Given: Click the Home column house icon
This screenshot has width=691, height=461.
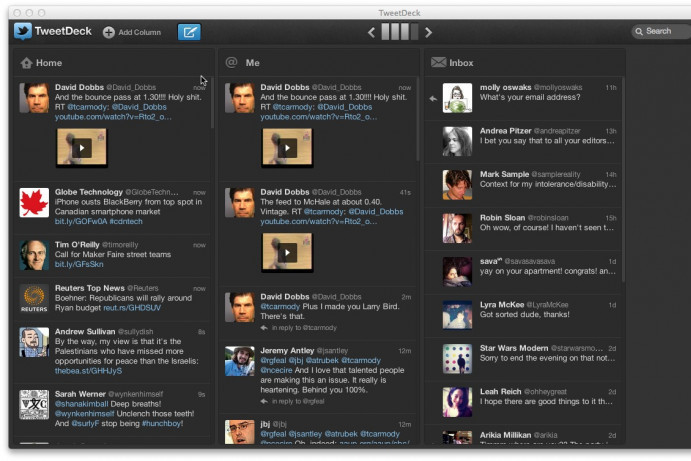Looking at the screenshot, I should pyautogui.click(x=26, y=62).
